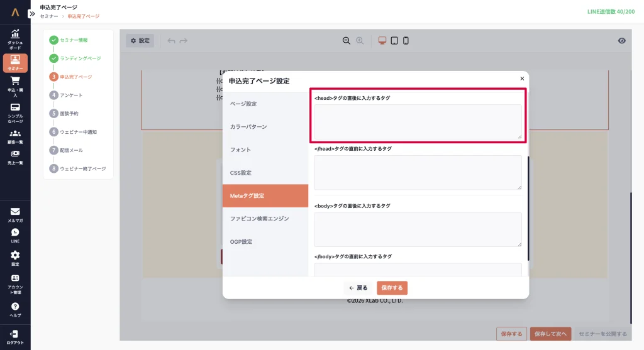This screenshot has width=644, height=350.
Task: Click the 保存する button in dialog
Action: (392, 288)
